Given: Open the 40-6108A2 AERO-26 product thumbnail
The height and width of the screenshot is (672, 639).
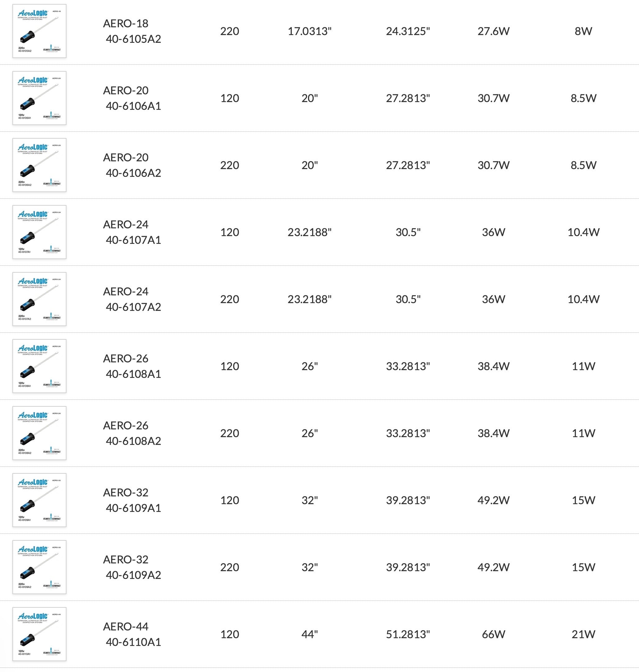Looking at the screenshot, I should pos(39,433).
